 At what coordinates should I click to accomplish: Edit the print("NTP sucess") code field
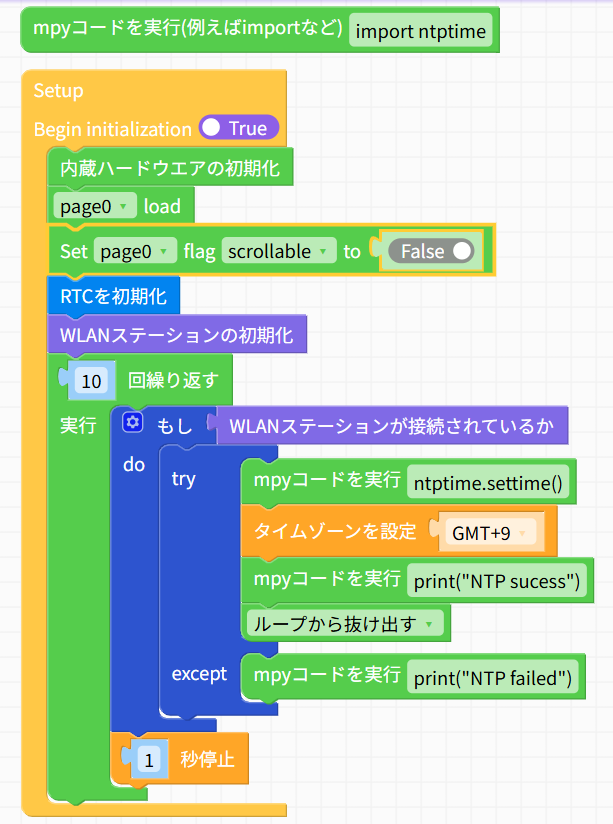497,581
